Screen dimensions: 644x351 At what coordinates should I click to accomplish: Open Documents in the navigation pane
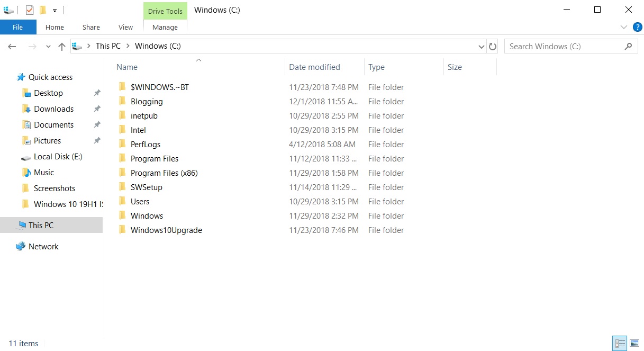[x=53, y=124]
